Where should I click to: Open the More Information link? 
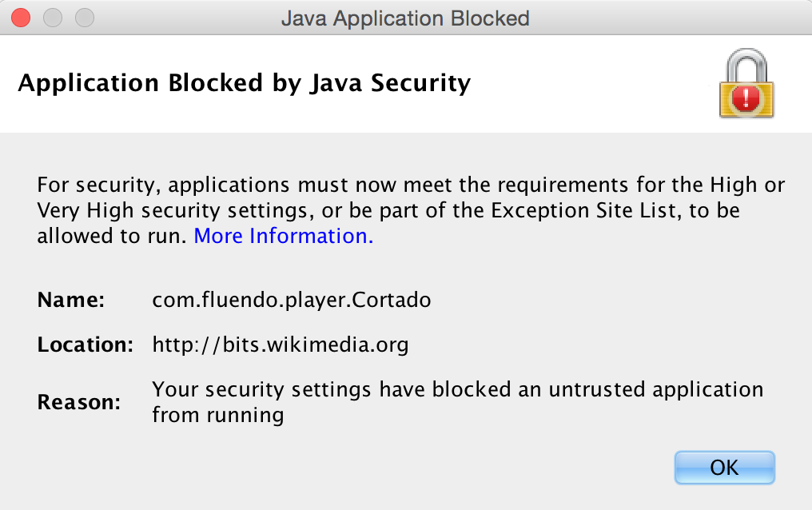(283, 236)
